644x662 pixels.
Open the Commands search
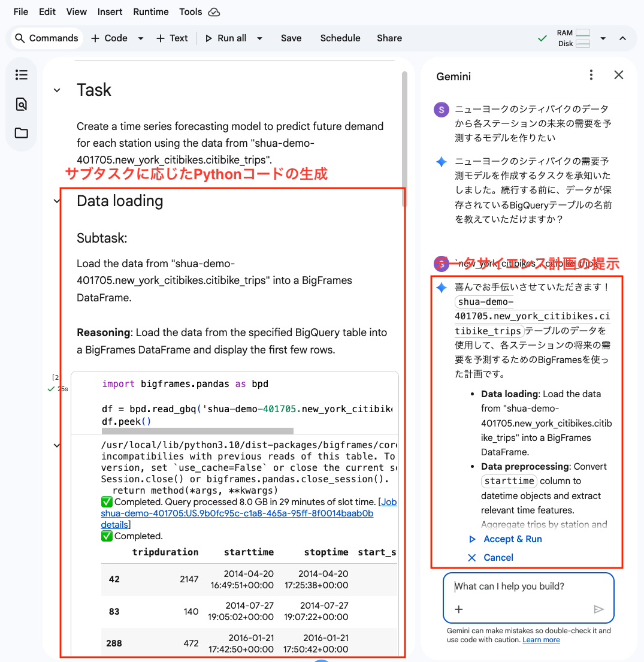click(47, 38)
